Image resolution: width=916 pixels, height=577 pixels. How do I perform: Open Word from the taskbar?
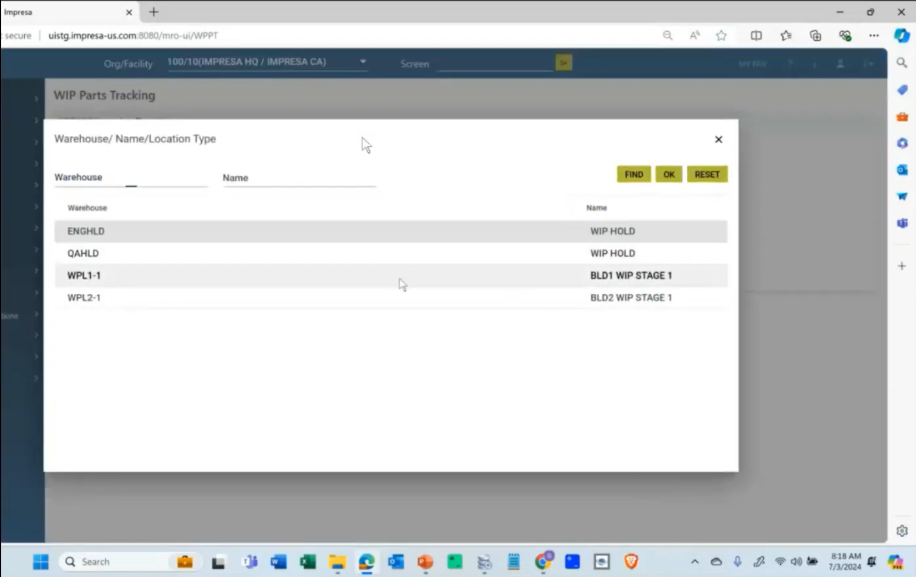[x=279, y=561]
